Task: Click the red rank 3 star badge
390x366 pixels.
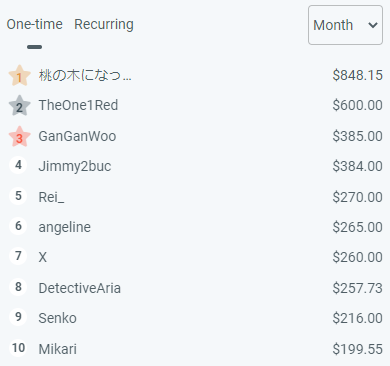Action: pyautogui.click(x=19, y=137)
